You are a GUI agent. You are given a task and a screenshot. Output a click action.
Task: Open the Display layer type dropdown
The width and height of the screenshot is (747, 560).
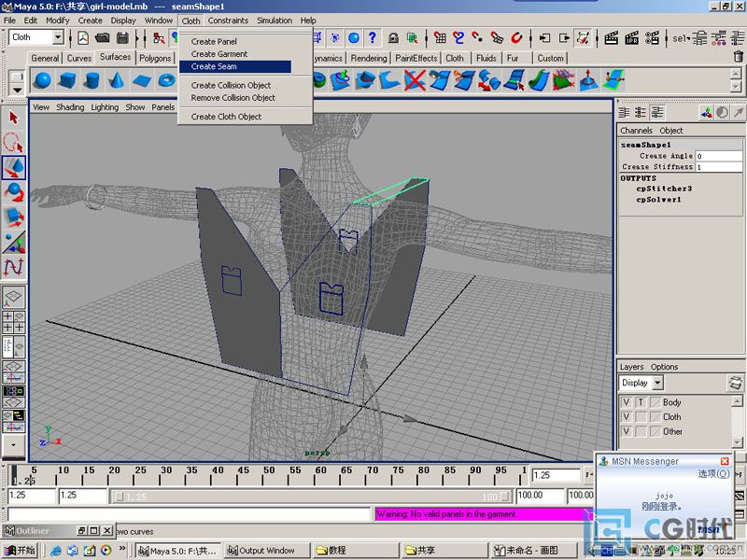pyautogui.click(x=657, y=383)
